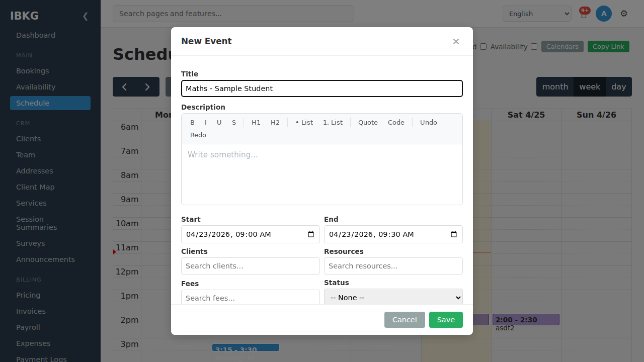Open the Start date calendar picker icon
Screen dimensions: 644x362
[311, 234]
